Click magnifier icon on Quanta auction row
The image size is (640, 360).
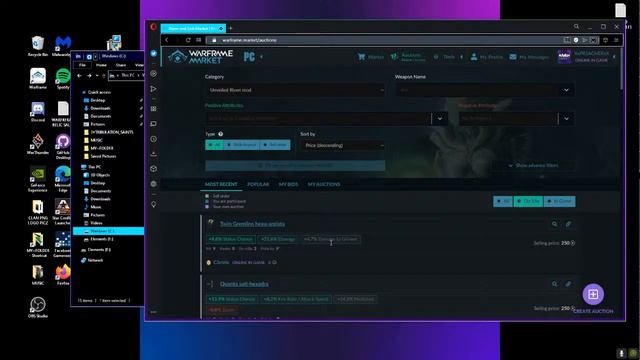(554, 284)
